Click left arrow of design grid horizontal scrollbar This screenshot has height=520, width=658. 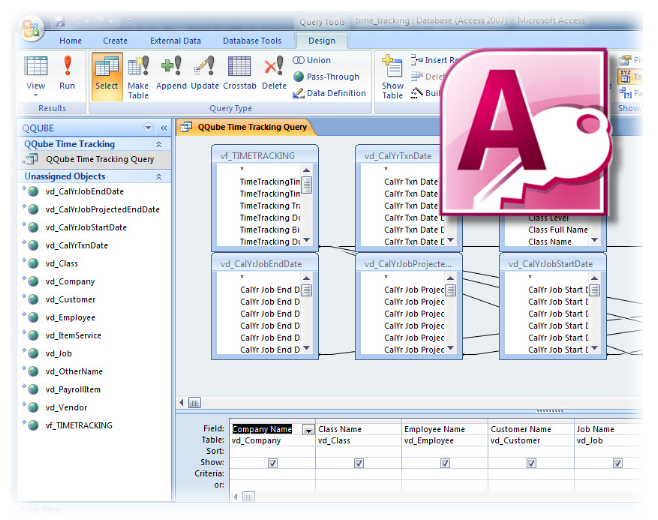coord(236,497)
